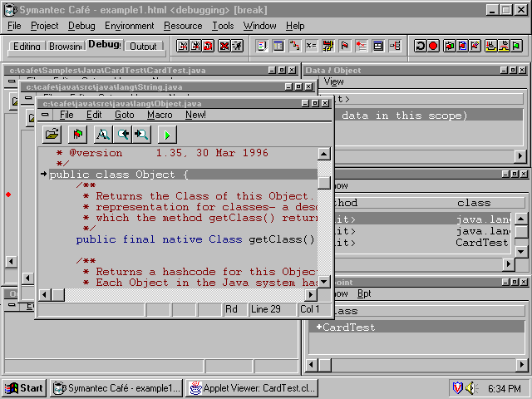Open the Tools menu
Screen dimensions: 532x399
(x=223, y=26)
